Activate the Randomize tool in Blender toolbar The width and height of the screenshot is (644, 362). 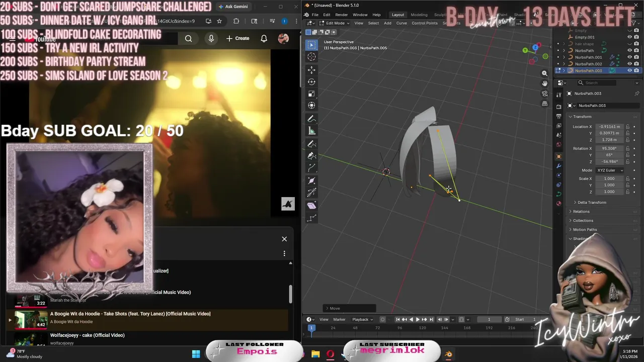[311, 218]
